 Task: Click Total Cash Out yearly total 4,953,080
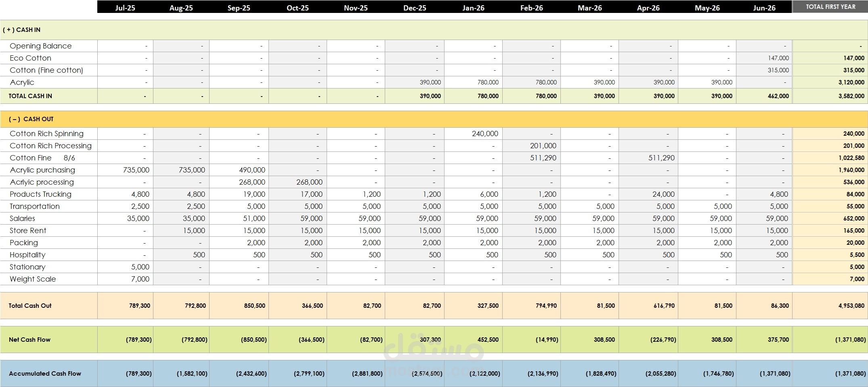coord(851,306)
